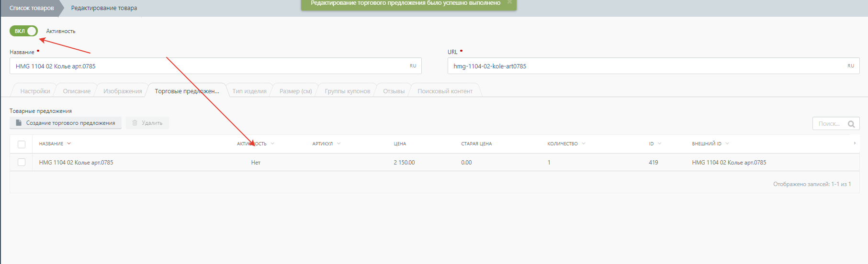Open the Изображения tab
This screenshot has height=264, width=868.
(x=123, y=91)
